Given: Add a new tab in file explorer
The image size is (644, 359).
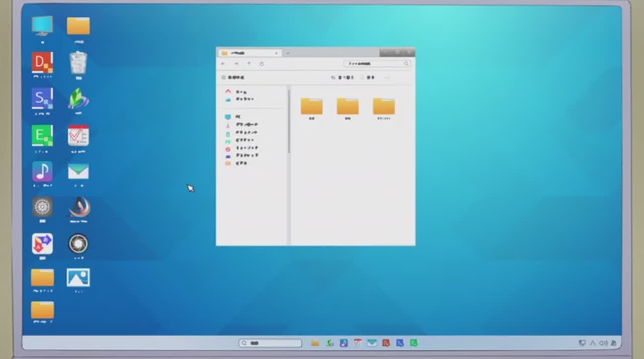Looking at the screenshot, I should pos(288,53).
